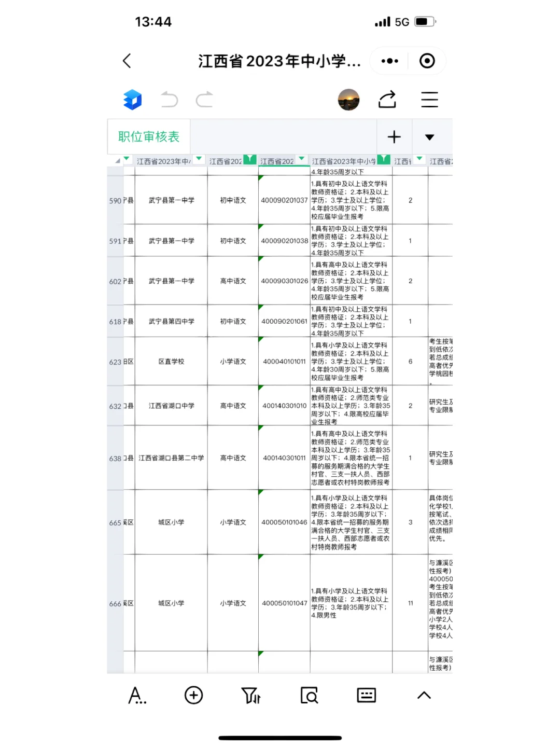This screenshot has width=560, height=747.
Task: Open the filter and sort tool
Action: (x=251, y=695)
